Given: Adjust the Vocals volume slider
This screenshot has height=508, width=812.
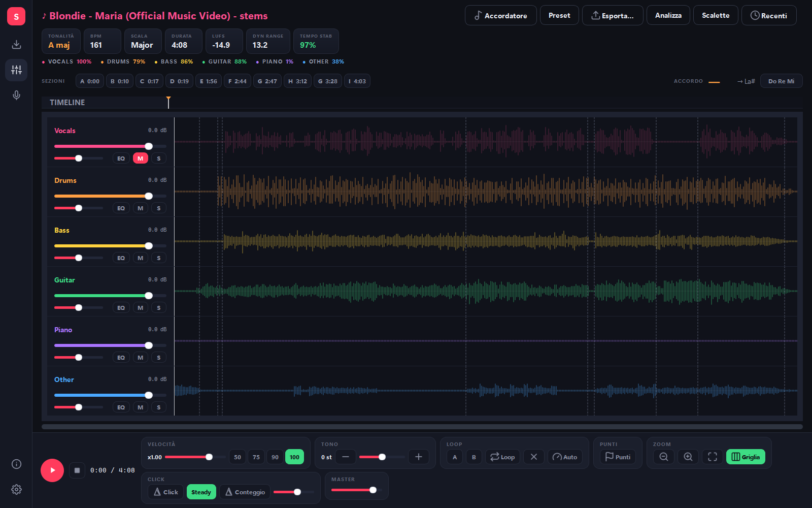Looking at the screenshot, I should click(x=110, y=146).
